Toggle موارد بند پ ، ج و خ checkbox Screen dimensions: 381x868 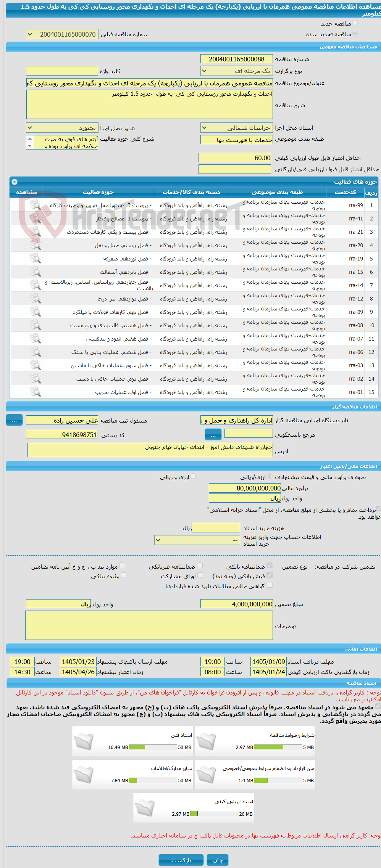[123, 566]
